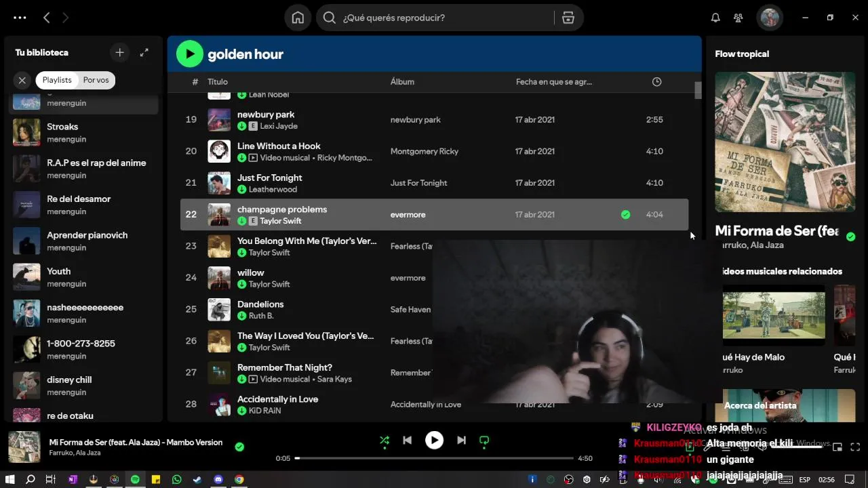The image size is (868, 488).
Task: Open Ruth B. artist link
Action: point(261,316)
